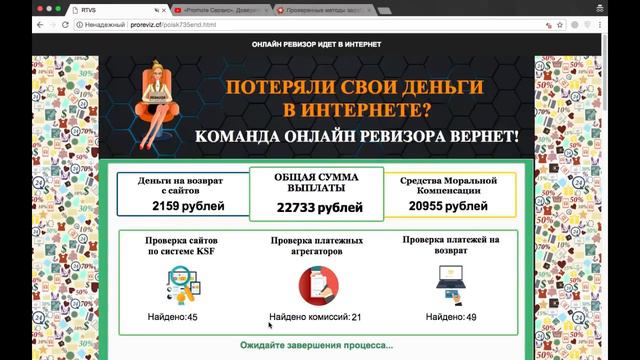Viewport: 640px width, 360px height.
Task: Click the browser forward arrow
Action: (53, 25)
